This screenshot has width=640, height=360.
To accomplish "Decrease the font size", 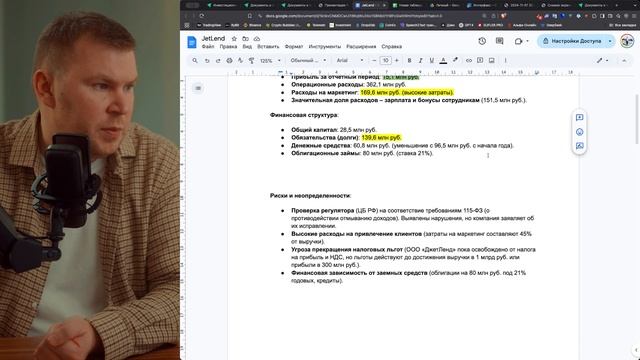I will click(x=374, y=60).
